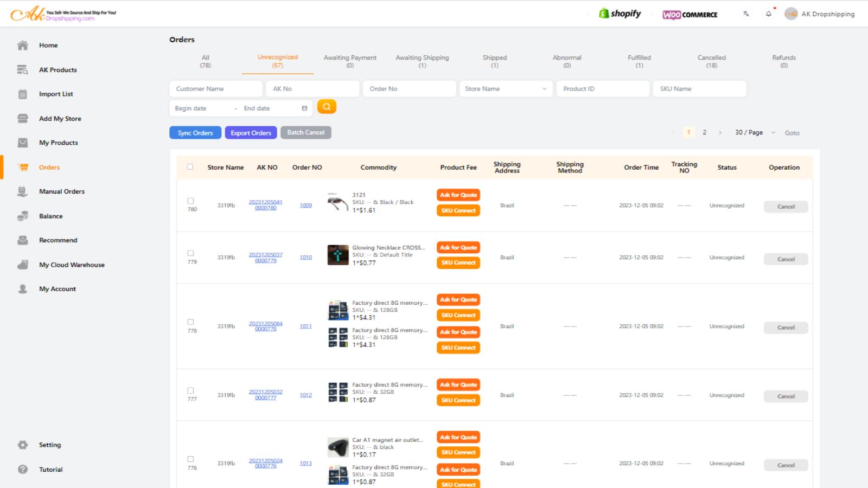Screen dimensions: 868x488
Task: Cancel order 1009
Action: (x=786, y=207)
